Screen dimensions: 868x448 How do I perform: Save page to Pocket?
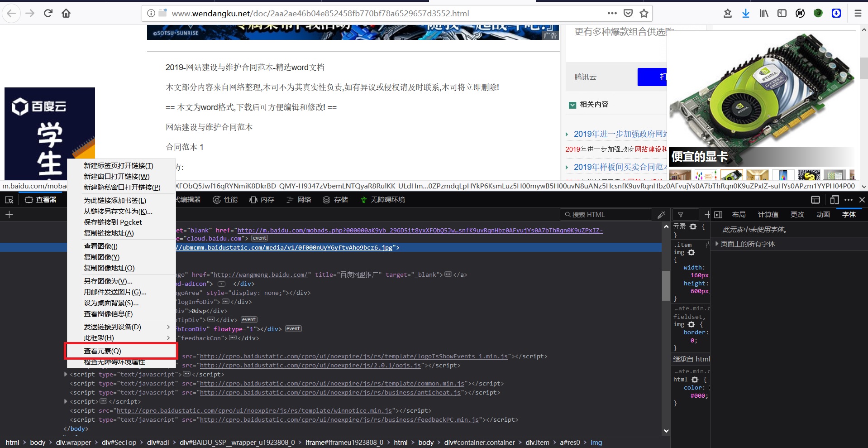(628, 13)
